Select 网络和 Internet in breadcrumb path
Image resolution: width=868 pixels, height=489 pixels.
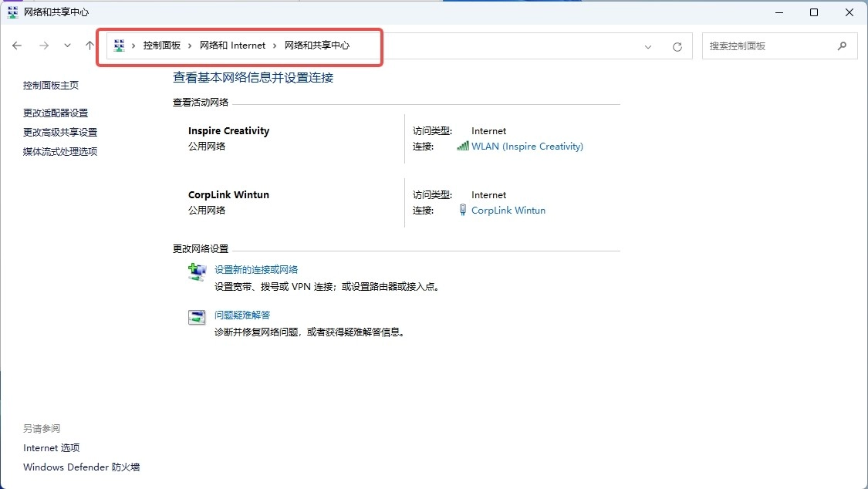[x=232, y=46]
